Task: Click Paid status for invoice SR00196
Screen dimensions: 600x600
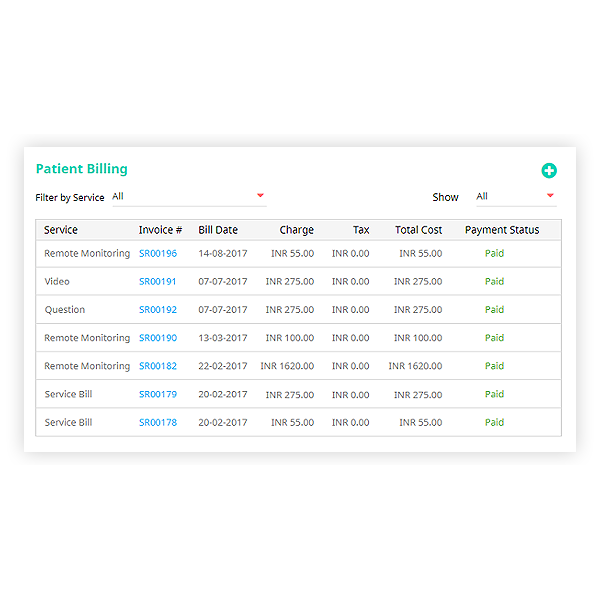Action: pyautogui.click(x=494, y=254)
